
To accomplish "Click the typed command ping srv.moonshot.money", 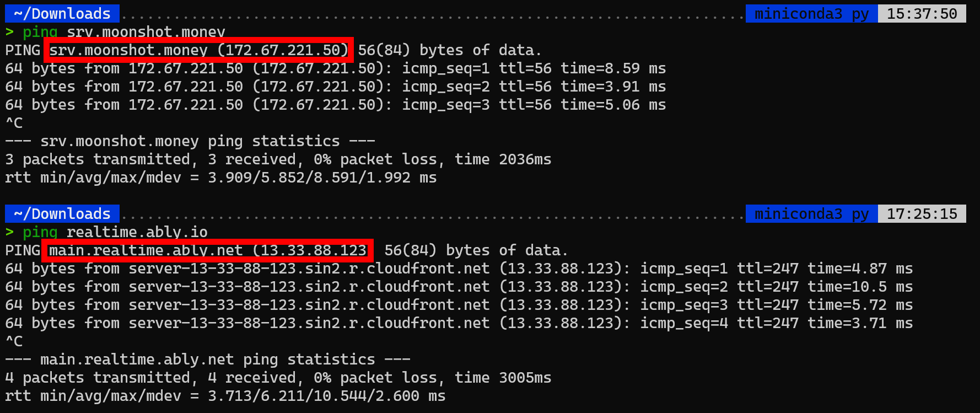I will (x=123, y=32).
